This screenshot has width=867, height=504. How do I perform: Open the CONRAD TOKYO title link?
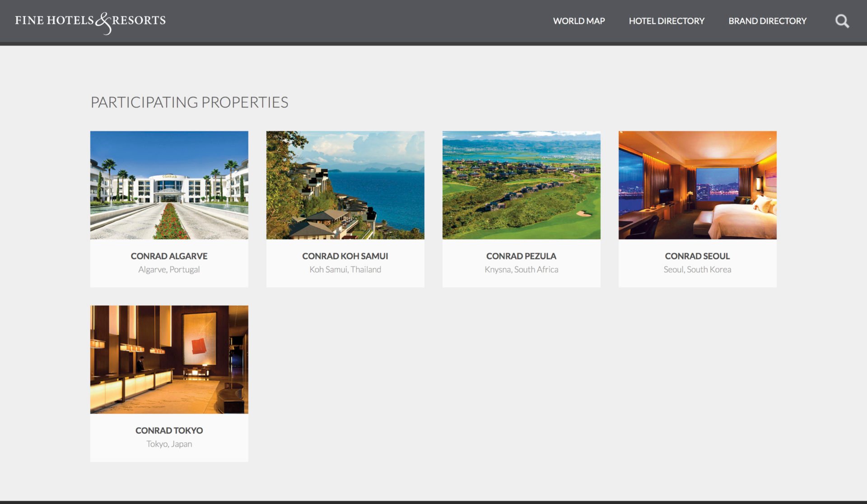(x=169, y=430)
